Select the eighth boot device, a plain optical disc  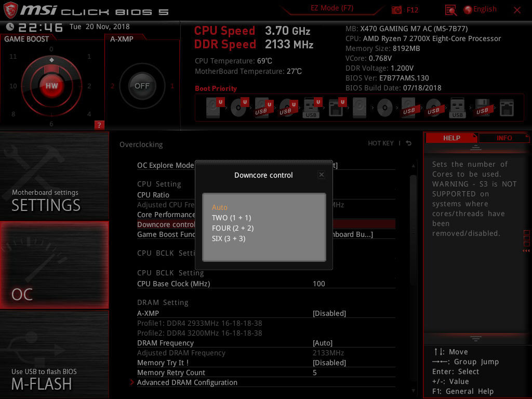(x=385, y=108)
